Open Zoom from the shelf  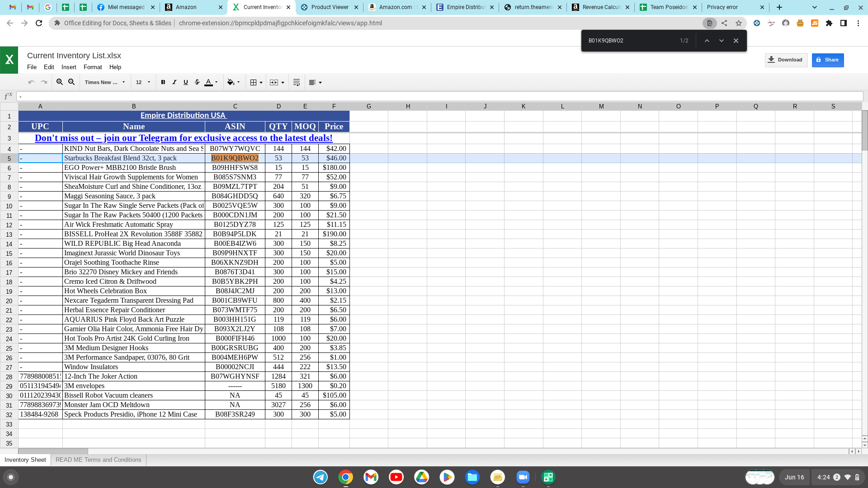pos(523,477)
